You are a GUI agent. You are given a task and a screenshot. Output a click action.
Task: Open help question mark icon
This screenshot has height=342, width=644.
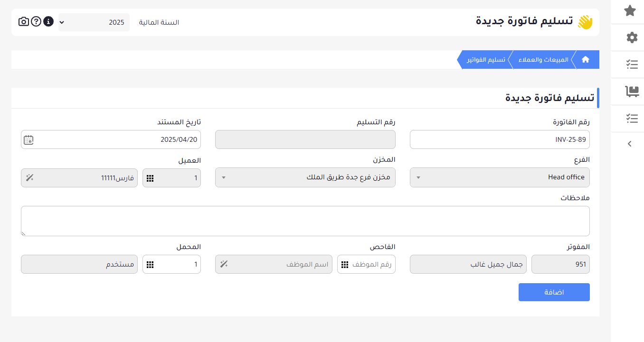(36, 22)
